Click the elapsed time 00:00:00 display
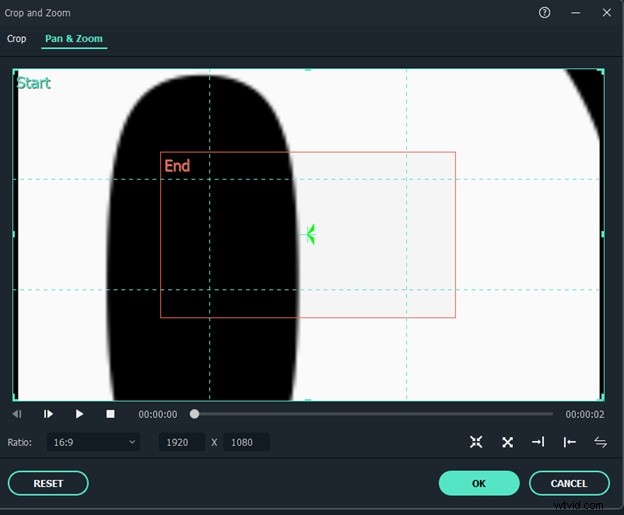The height and width of the screenshot is (515, 624). 158,414
